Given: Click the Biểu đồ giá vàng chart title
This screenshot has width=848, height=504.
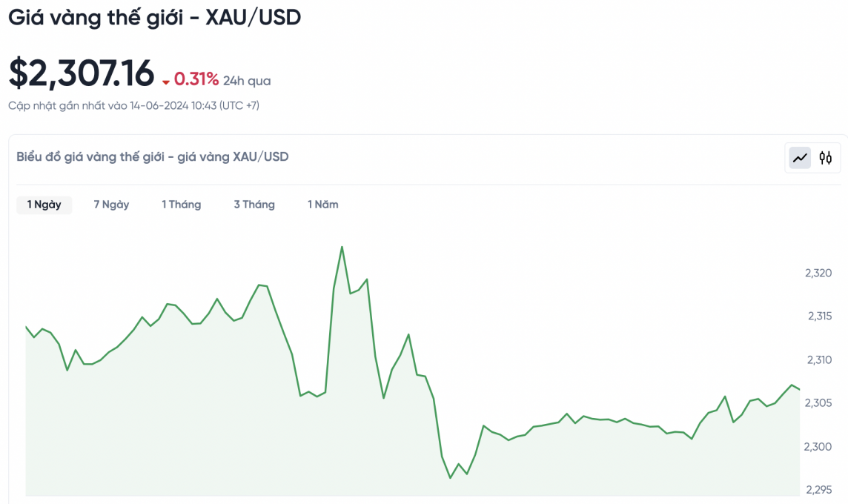Looking at the screenshot, I should point(153,156).
